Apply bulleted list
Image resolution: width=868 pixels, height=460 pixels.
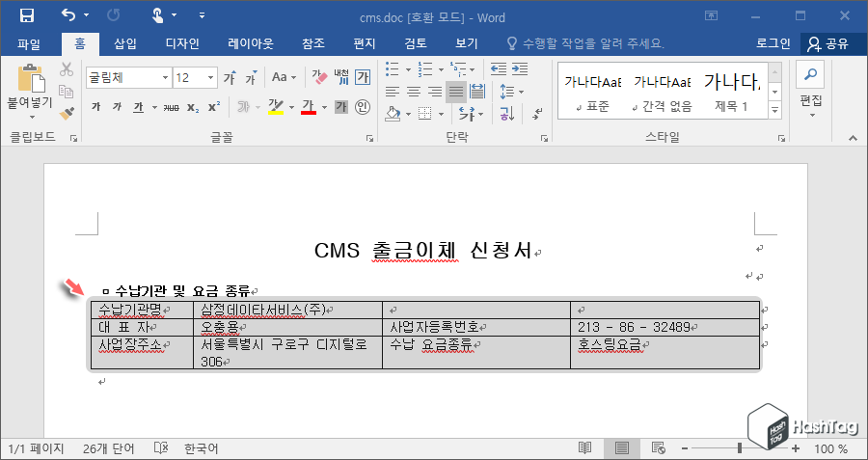pyautogui.click(x=393, y=69)
